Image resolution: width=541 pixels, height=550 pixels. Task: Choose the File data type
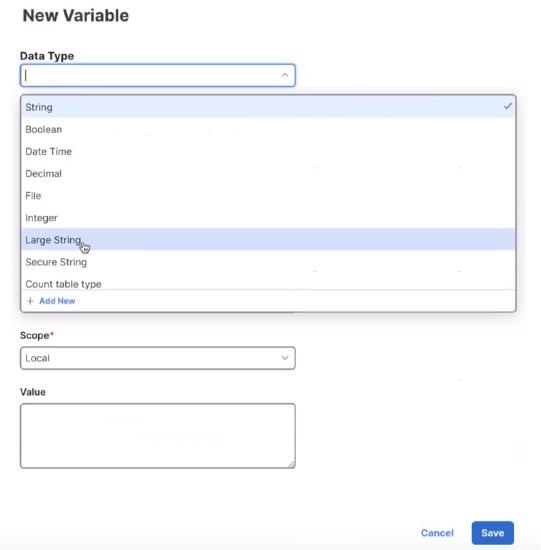click(268, 196)
